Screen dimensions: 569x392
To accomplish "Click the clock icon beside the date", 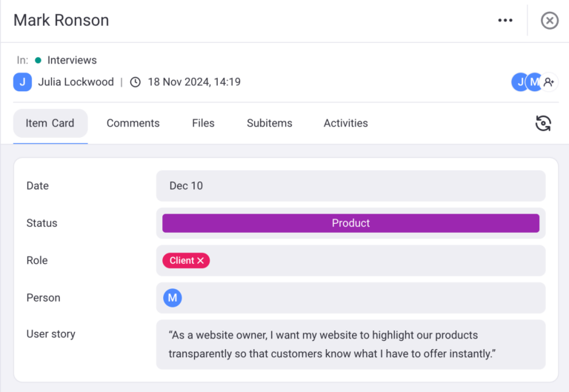I will pos(135,82).
